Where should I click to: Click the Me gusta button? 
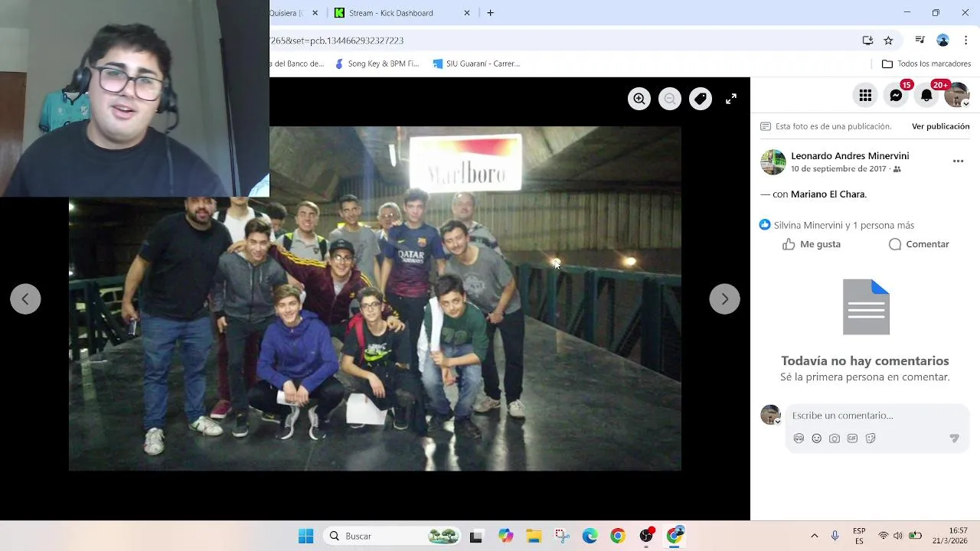812,244
